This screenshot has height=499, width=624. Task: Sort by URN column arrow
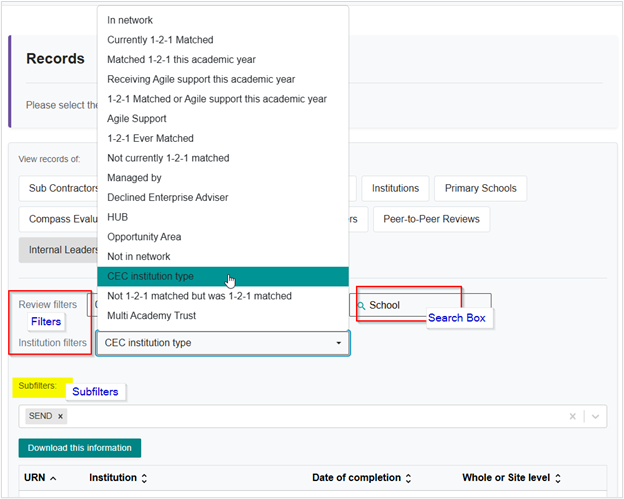pos(52,479)
